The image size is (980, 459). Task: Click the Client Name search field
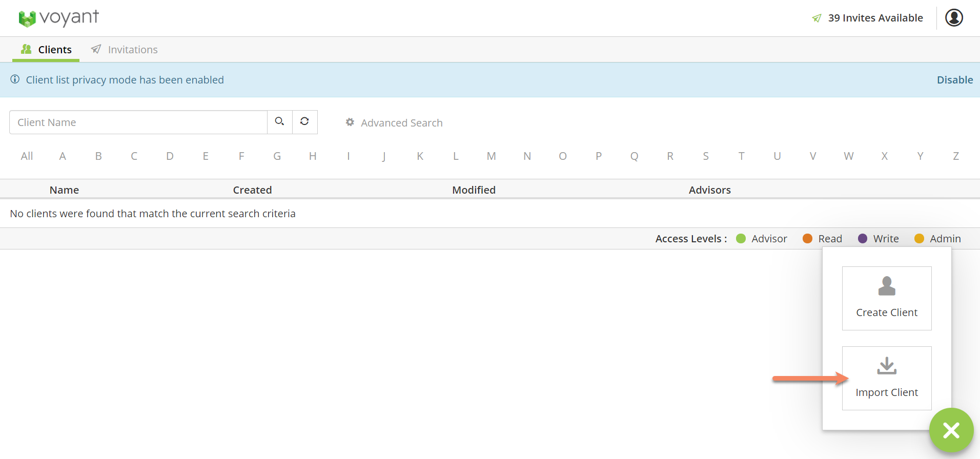138,122
